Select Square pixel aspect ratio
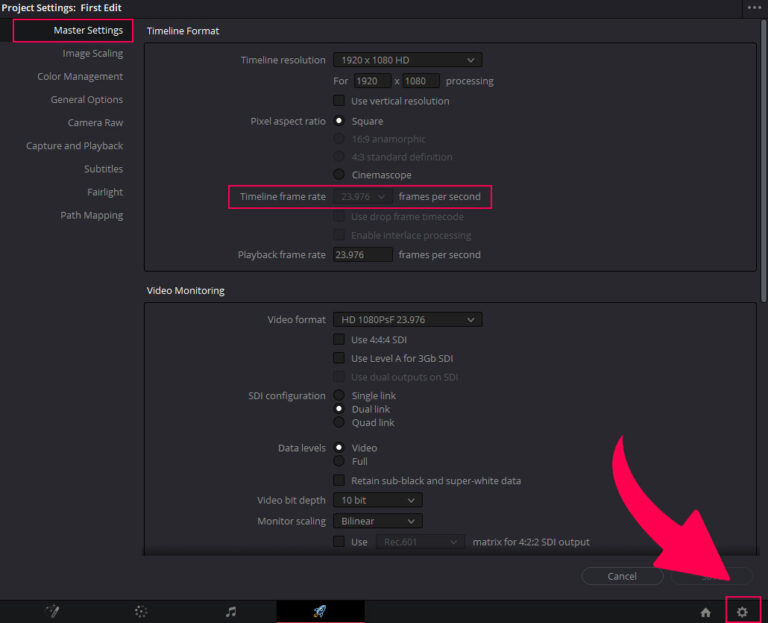Viewport: 768px width, 623px height. tap(339, 120)
